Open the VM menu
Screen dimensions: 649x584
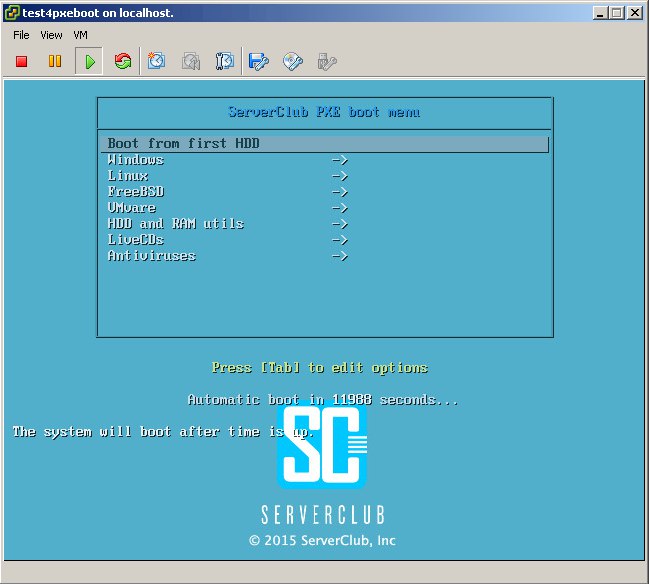(80, 35)
